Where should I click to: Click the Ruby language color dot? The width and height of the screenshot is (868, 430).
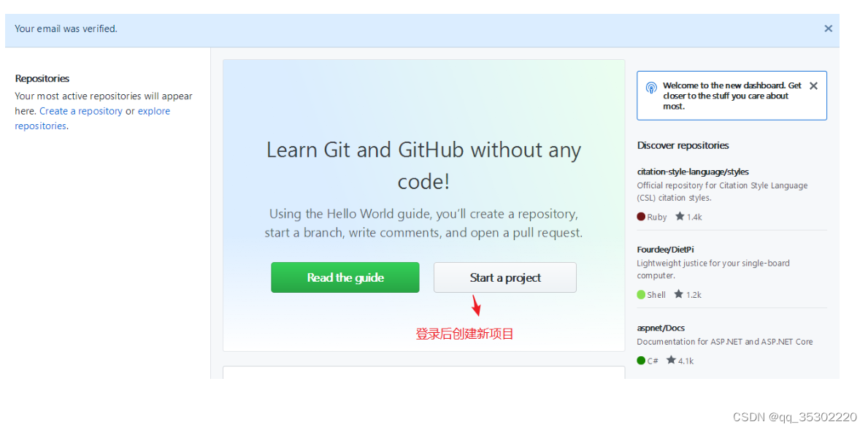(x=641, y=217)
